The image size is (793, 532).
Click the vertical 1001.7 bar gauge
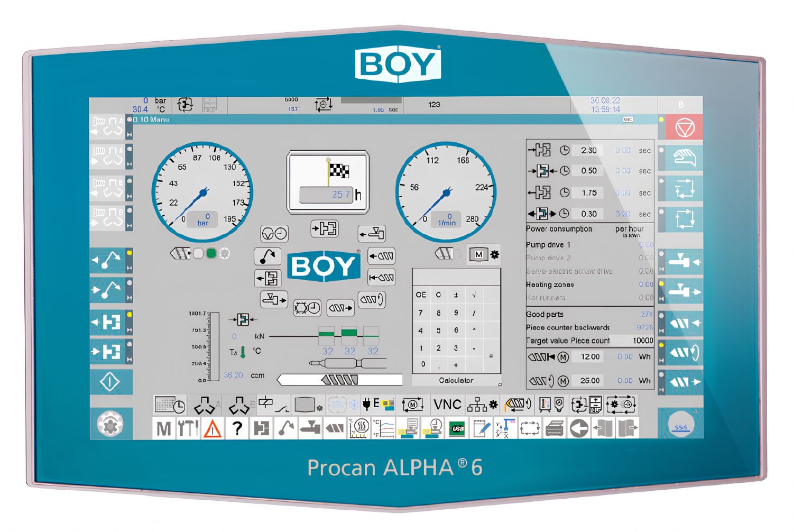pyautogui.click(x=214, y=347)
